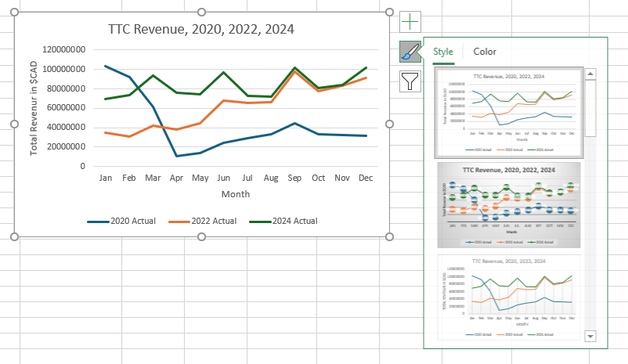Screen dimensions: 628x364
Task: Click the style list scroll down arrow
Action: pyautogui.click(x=590, y=336)
